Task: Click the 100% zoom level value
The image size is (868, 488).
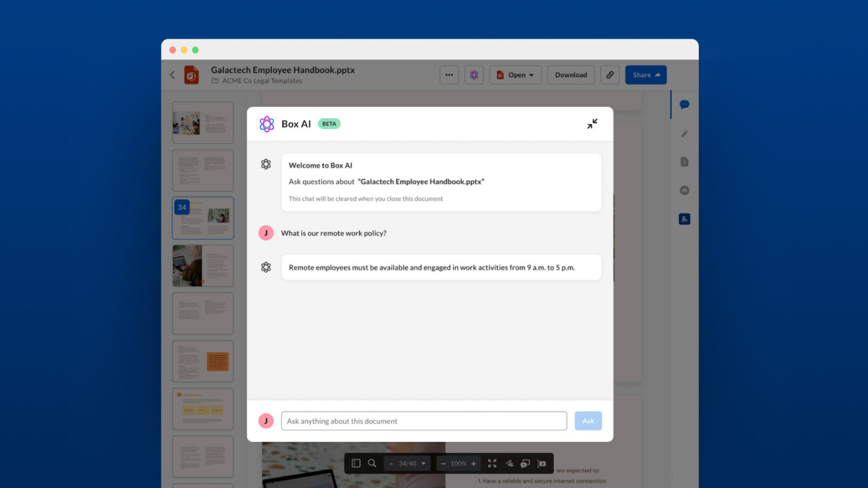Action: [459, 464]
